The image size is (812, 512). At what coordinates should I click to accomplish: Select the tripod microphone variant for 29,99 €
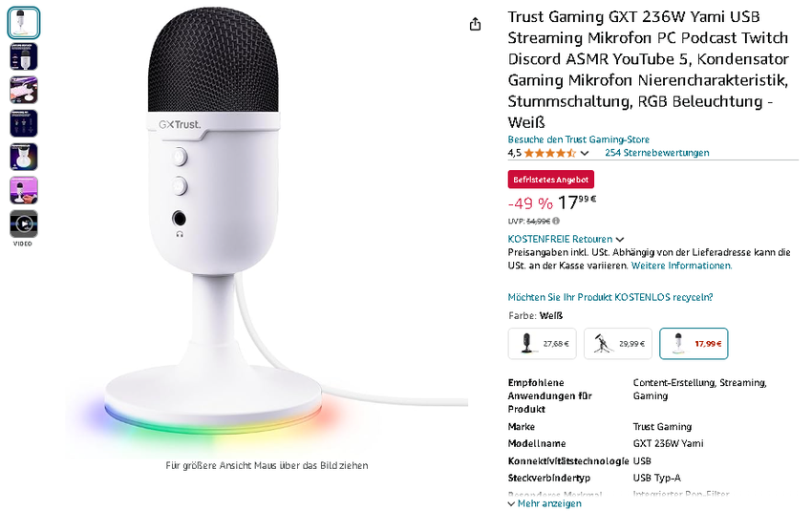pos(617,343)
